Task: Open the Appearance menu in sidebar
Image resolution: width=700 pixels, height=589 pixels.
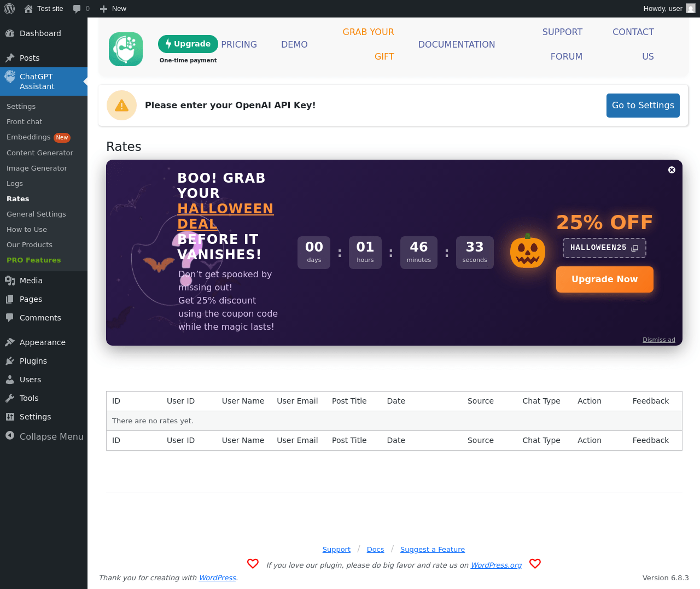Action: point(43,342)
